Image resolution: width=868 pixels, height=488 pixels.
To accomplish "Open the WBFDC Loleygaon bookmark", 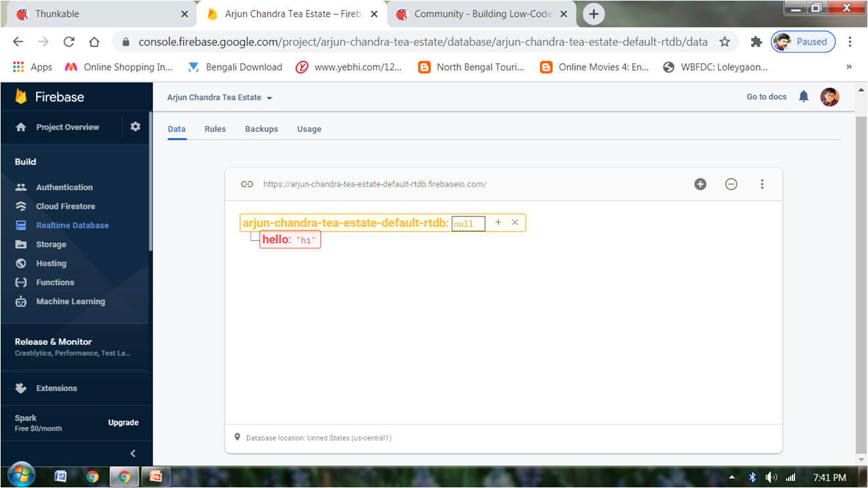I will [x=716, y=67].
